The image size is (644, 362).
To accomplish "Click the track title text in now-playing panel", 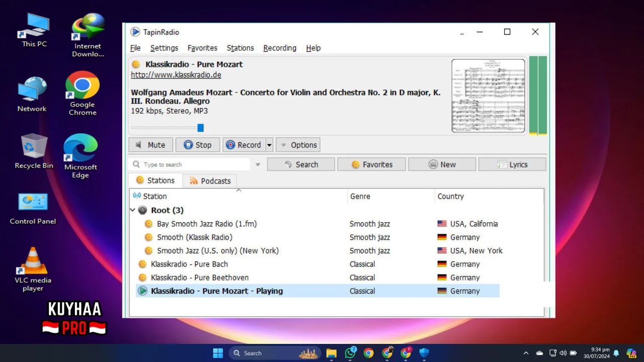I will [x=286, y=97].
